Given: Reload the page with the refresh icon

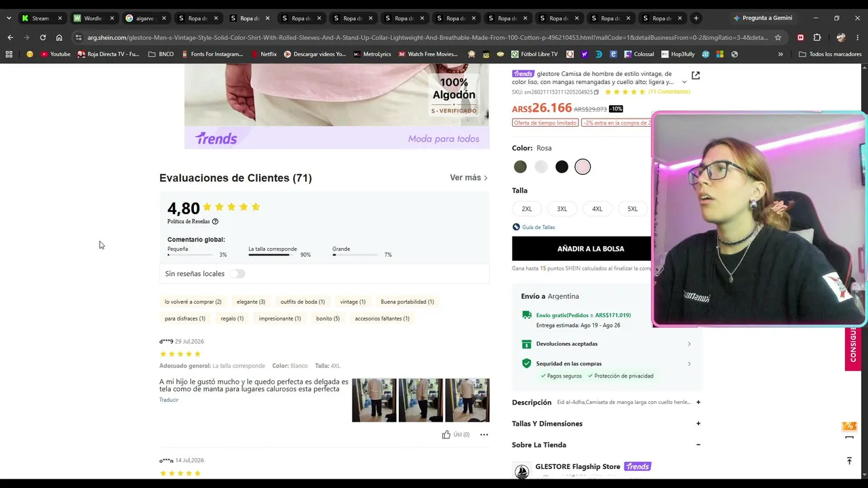Looking at the screenshot, I should [x=43, y=37].
